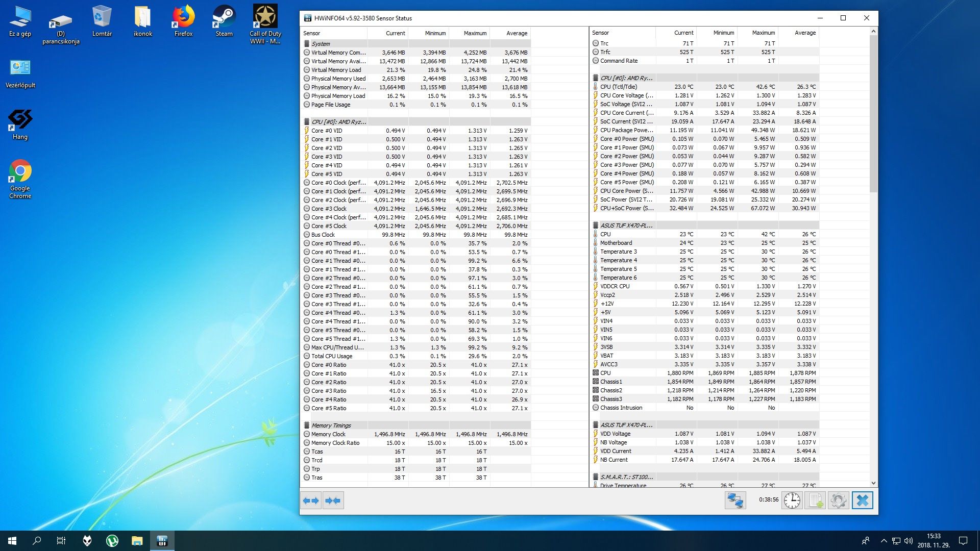This screenshot has width=980, height=551.
Task: Click the blue X close sensors button
Action: tap(863, 500)
